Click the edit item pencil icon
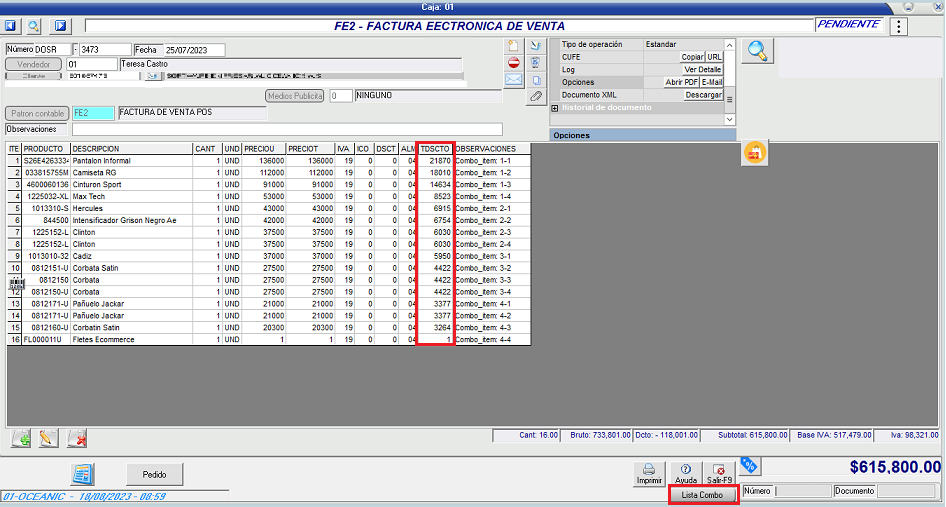946x507 pixels. [48, 438]
